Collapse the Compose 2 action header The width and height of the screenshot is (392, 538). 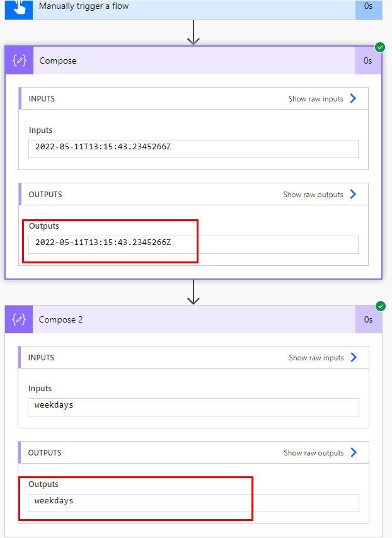coord(194,319)
